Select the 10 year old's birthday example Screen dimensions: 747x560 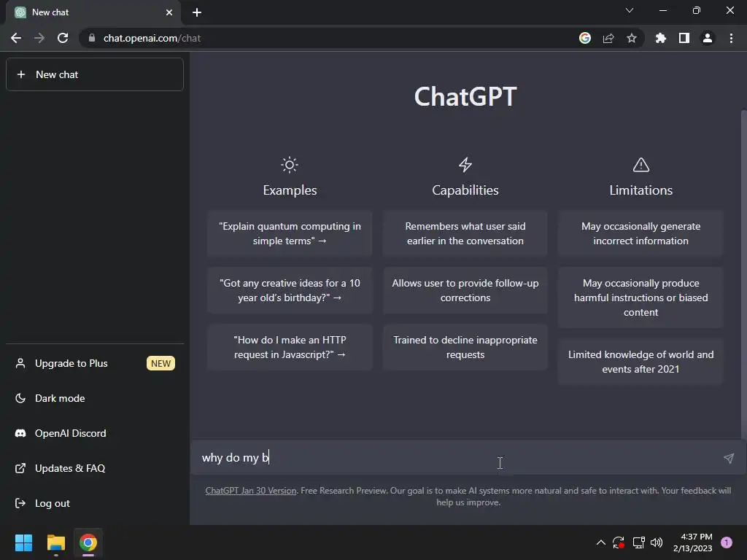pyautogui.click(x=290, y=290)
